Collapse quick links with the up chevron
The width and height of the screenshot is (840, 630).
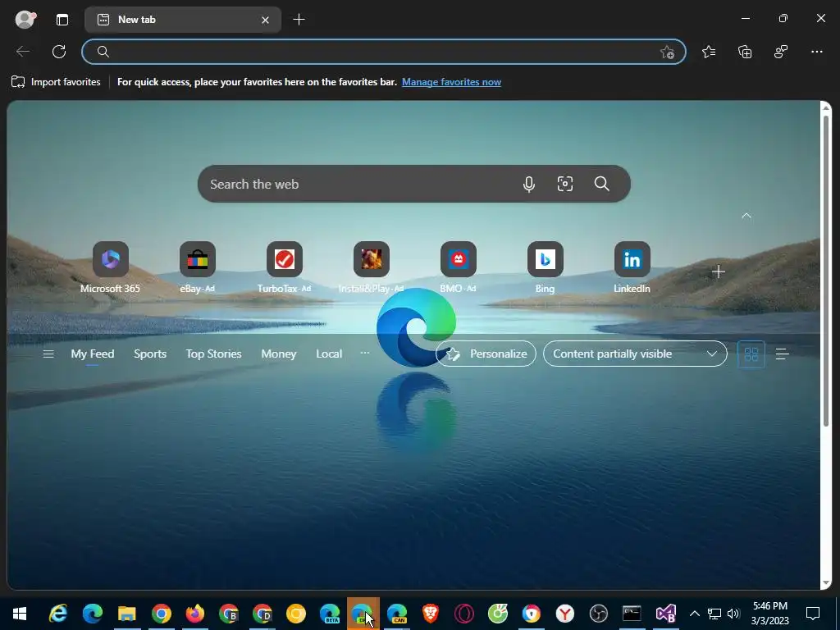(746, 216)
